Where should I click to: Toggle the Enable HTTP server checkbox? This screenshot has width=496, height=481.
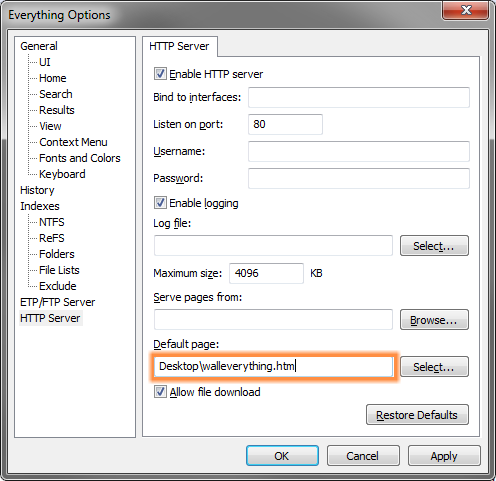[160, 74]
